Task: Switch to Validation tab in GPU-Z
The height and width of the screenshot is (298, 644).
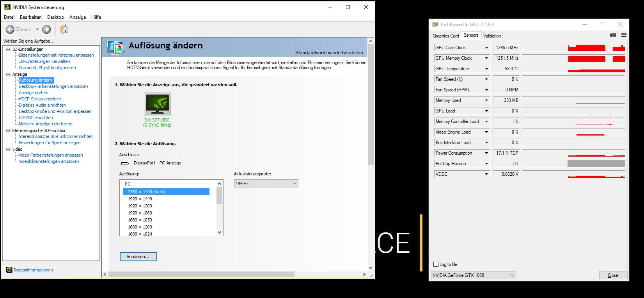Action: (x=492, y=36)
